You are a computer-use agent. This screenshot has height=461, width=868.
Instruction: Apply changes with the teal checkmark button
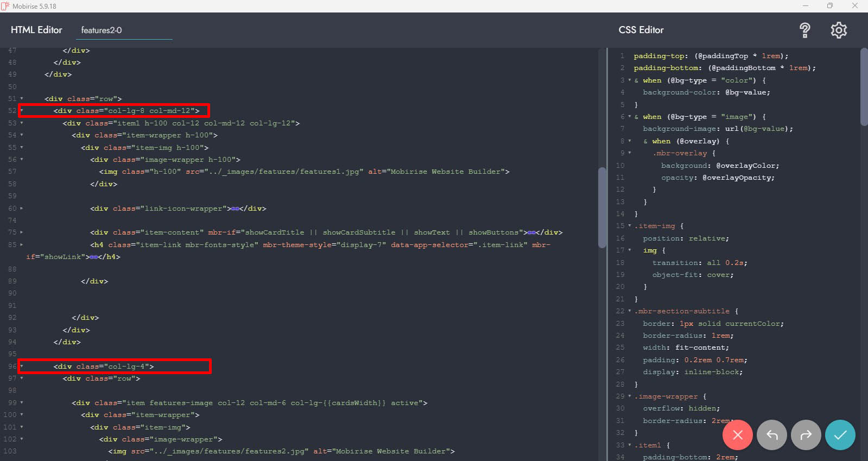point(840,435)
